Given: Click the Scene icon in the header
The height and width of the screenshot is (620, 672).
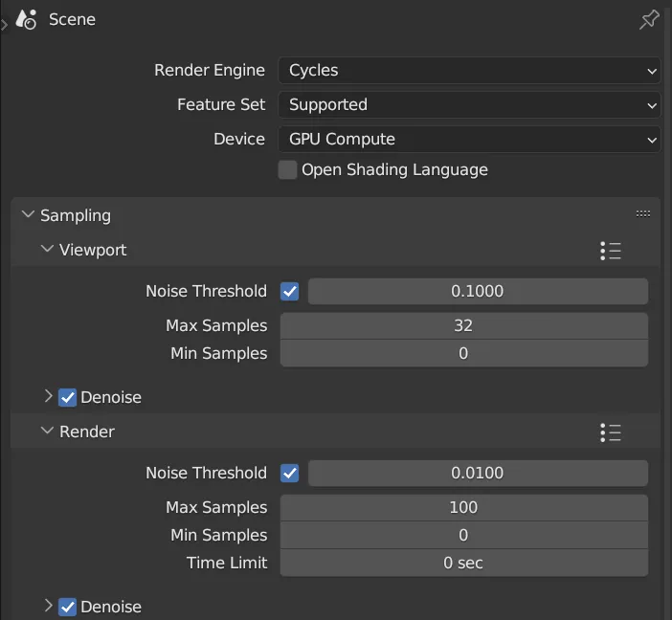Looking at the screenshot, I should click(26, 19).
